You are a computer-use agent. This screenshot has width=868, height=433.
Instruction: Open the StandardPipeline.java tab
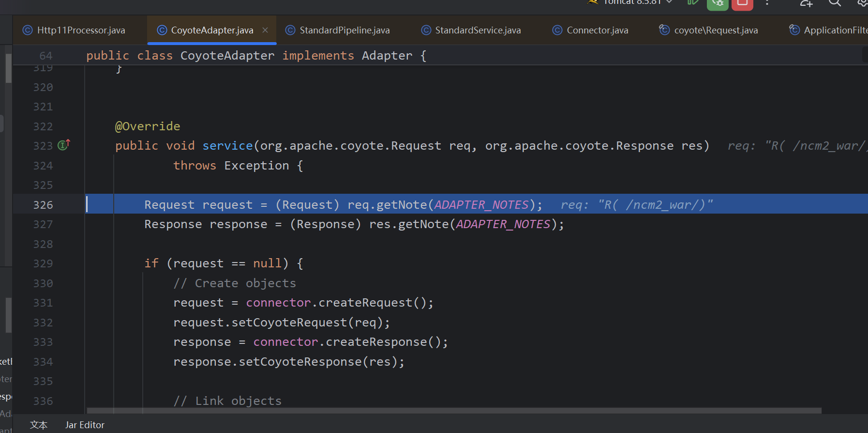click(344, 30)
